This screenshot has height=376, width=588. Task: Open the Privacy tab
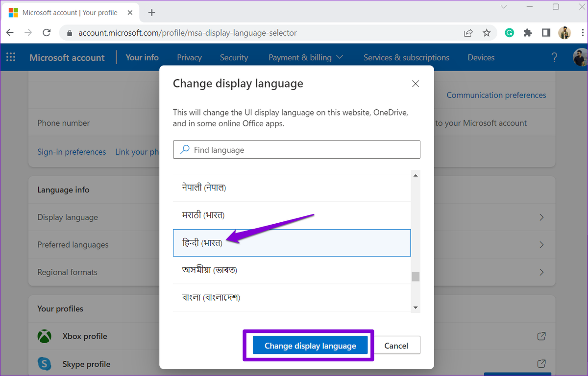click(x=189, y=57)
